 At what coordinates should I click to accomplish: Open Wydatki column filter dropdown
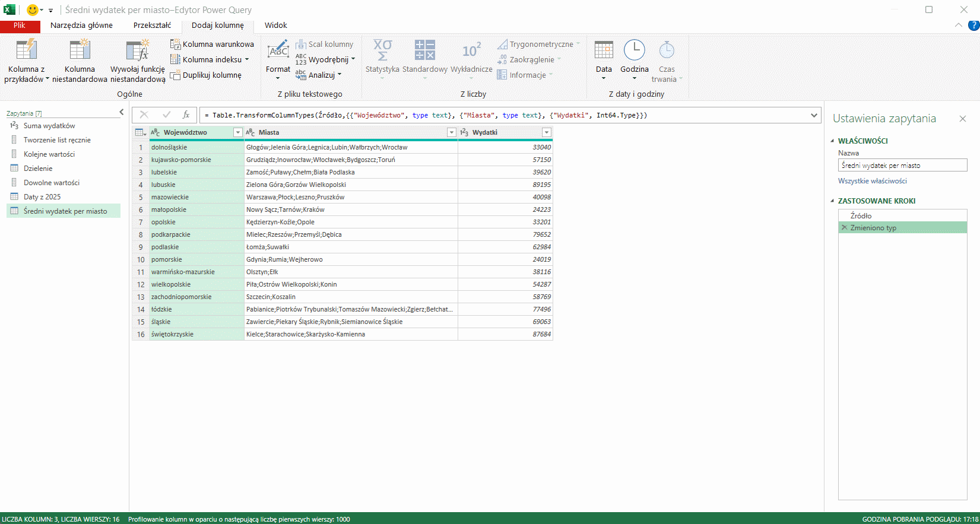[547, 132]
